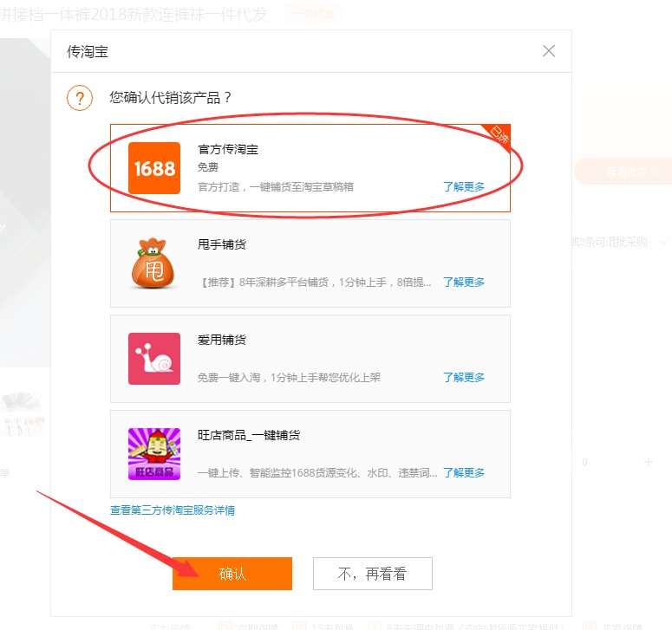The width and height of the screenshot is (672, 630).
Task: Click the 传淘宝 dialog title
Action: pyautogui.click(x=88, y=52)
